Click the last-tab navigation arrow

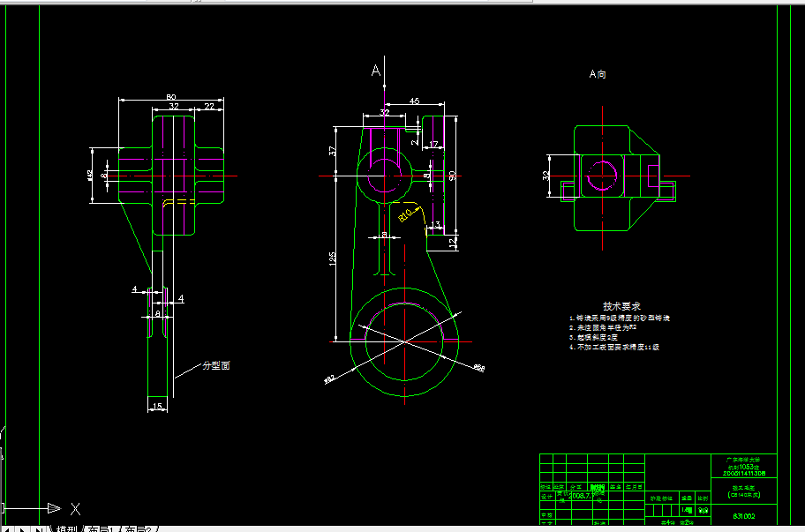[x=39, y=529]
